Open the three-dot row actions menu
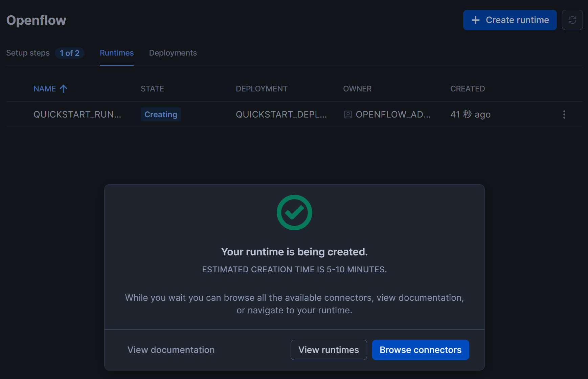Image resolution: width=588 pixels, height=379 pixels. tap(564, 114)
